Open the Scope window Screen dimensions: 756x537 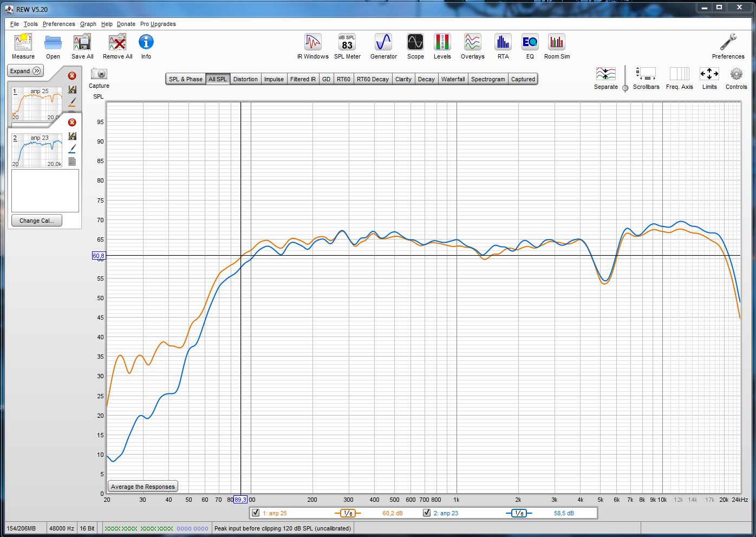point(415,46)
